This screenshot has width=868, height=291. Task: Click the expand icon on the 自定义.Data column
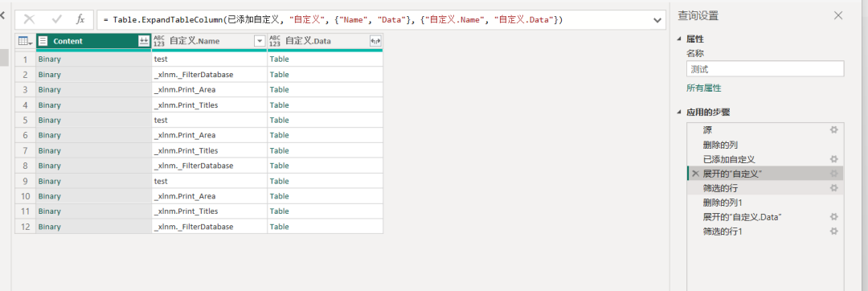point(375,41)
